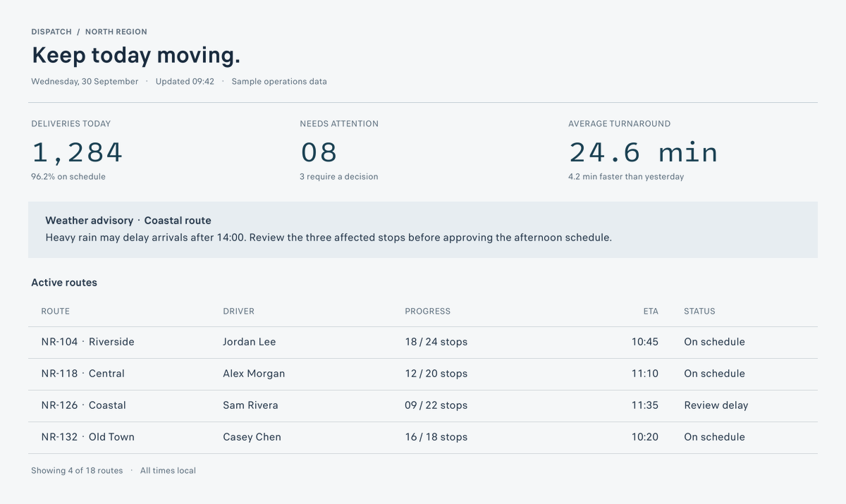
Task: Click the 'Updated 09:42' timestamp
Action: click(x=185, y=81)
